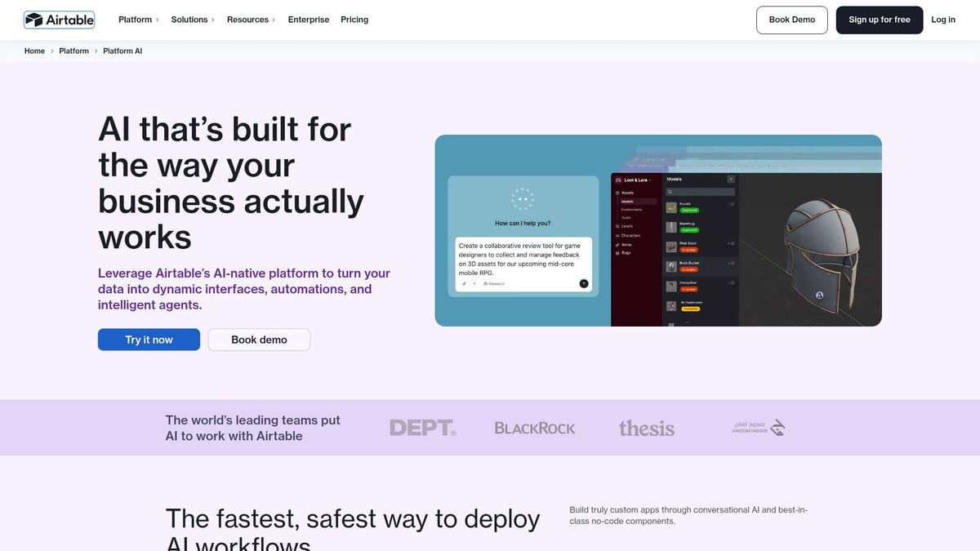
Task: Click the plus icon next to the Models heading
Action: (731, 179)
